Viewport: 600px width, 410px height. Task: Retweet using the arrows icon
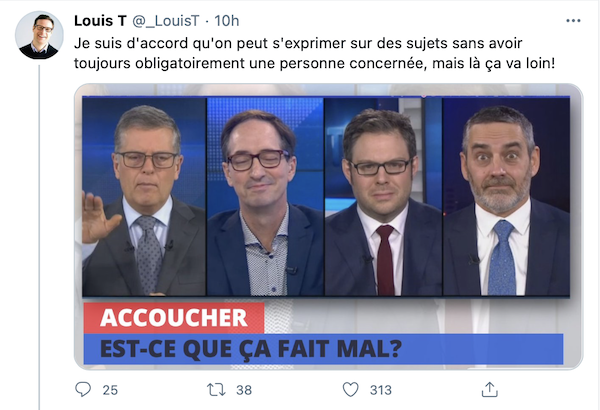(216, 390)
